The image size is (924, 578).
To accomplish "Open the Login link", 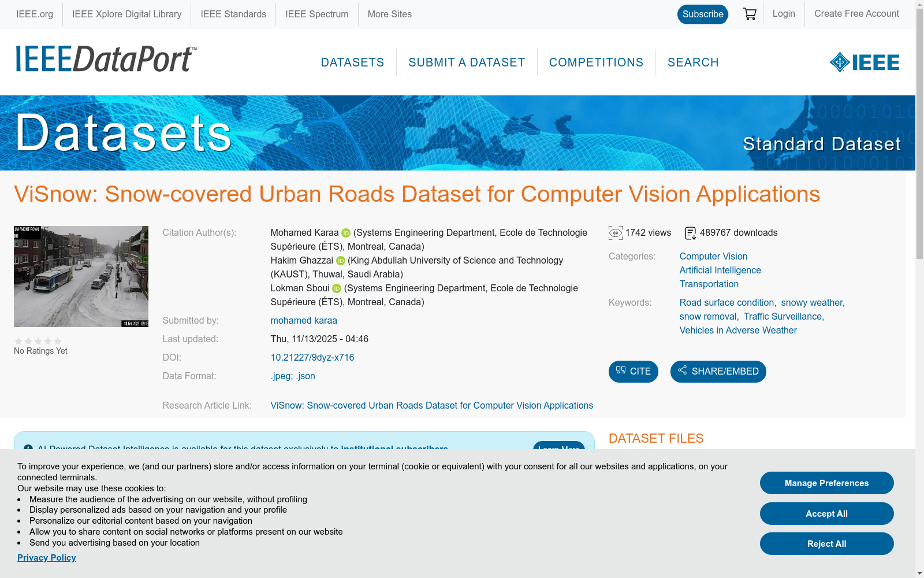I will click(x=784, y=14).
